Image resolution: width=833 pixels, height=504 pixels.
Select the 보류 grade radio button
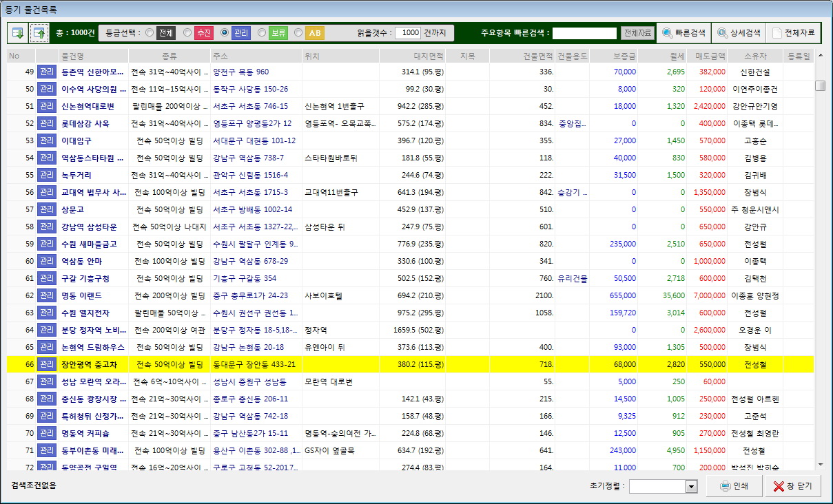point(262,32)
